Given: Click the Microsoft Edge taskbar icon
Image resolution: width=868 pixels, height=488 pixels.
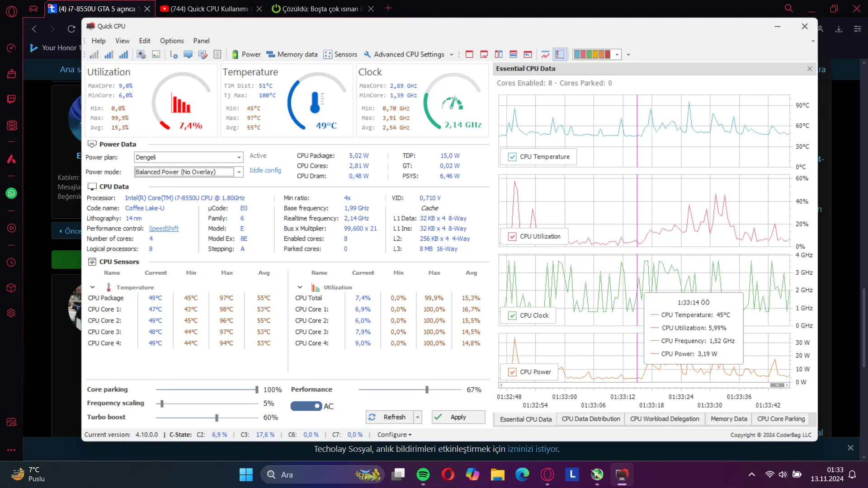Looking at the screenshot, I should point(522,474).
